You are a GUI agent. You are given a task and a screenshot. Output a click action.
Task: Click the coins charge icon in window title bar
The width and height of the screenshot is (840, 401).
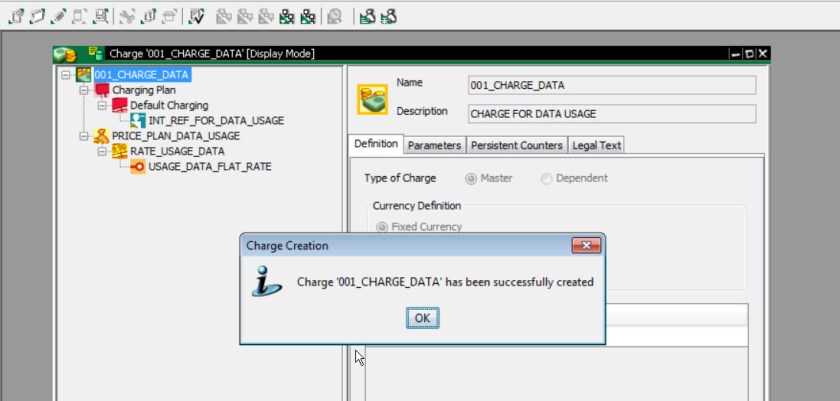65,54
